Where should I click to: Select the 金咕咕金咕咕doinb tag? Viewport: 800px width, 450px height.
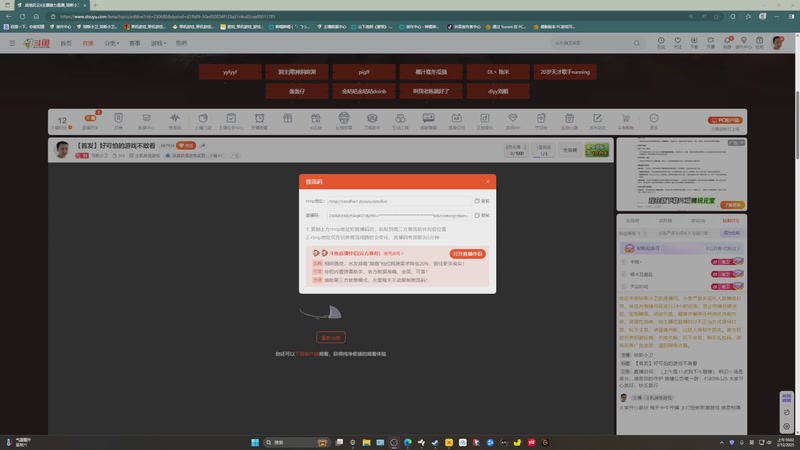364,91
